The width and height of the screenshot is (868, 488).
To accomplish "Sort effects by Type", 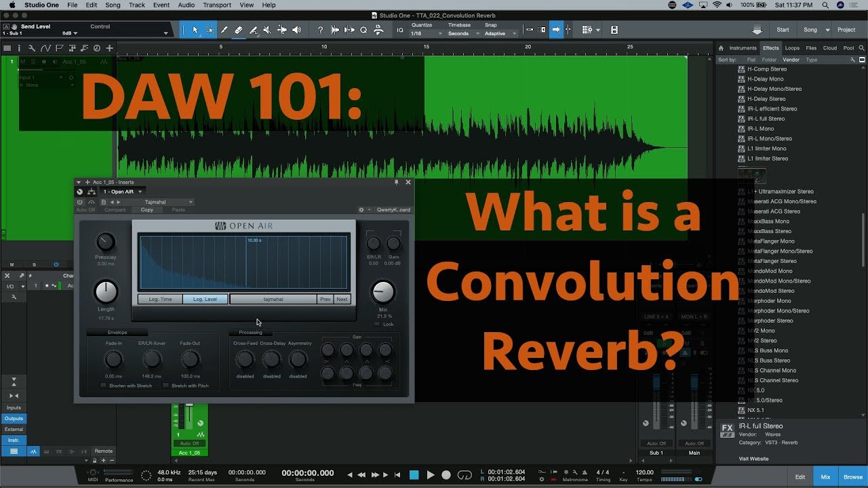I will (811, 60).
